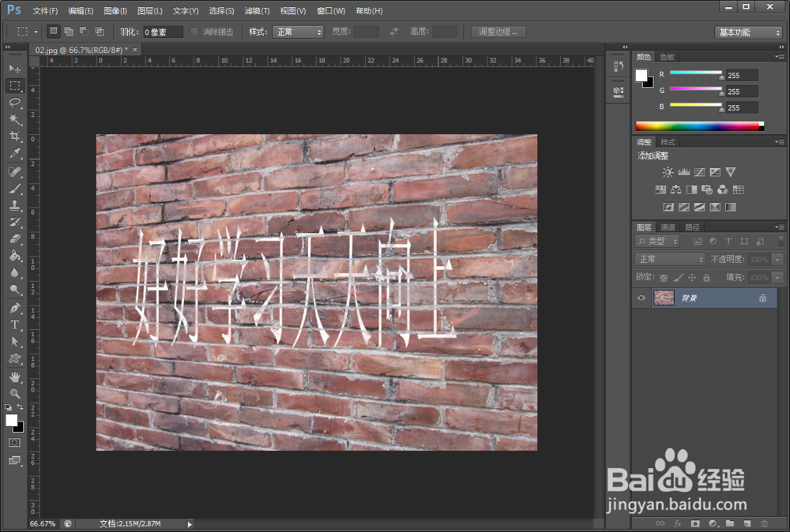Reset default foreground and background colors
This screenshot has height=532, width=790.
click(x=9, y=407)
